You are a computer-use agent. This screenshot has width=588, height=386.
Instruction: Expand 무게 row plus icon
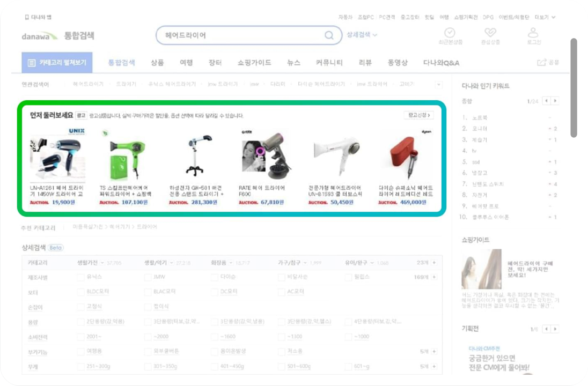[434, 366]
